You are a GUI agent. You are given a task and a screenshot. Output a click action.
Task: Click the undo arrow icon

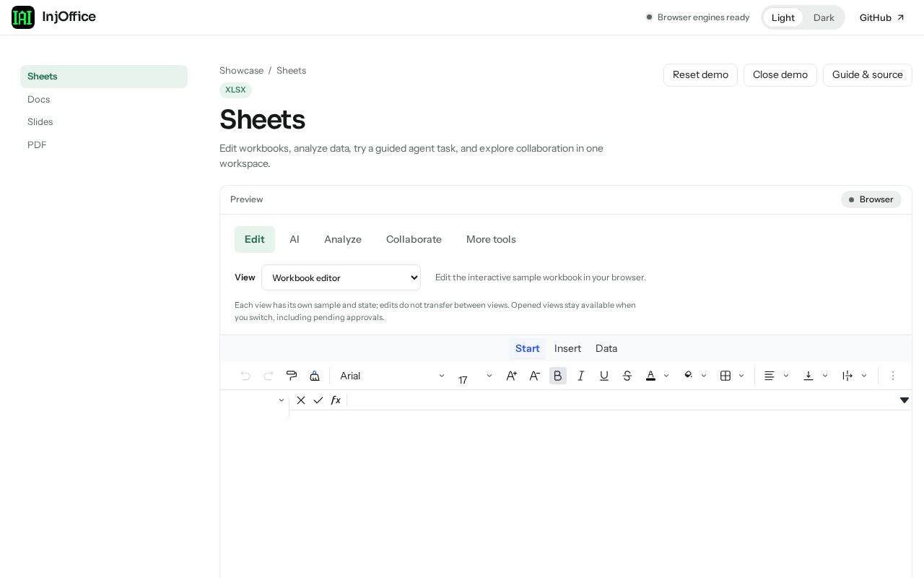coord(245,376)
